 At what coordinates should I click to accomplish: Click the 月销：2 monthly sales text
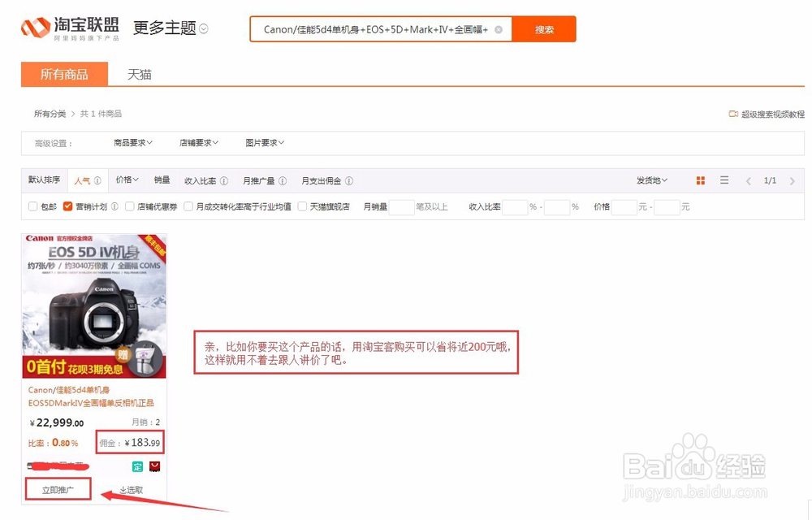point(145,422)
